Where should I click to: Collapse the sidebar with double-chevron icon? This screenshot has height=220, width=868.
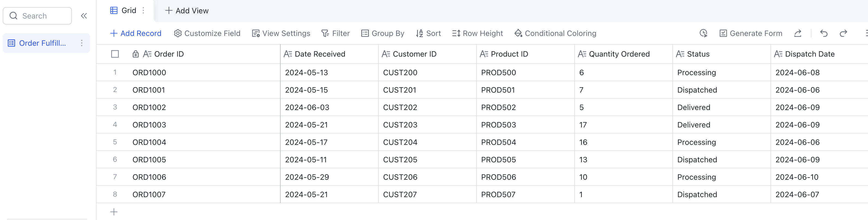click(84, 16)
